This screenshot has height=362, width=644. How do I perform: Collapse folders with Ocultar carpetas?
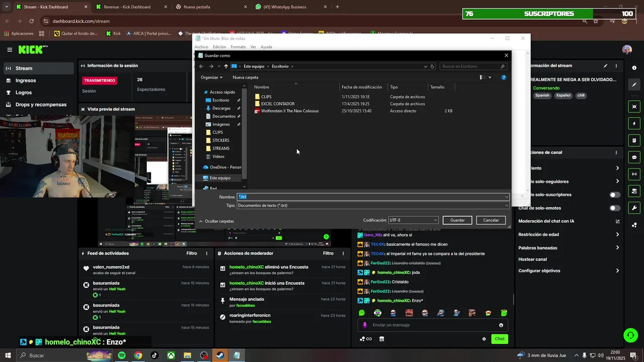coord(216,221)
